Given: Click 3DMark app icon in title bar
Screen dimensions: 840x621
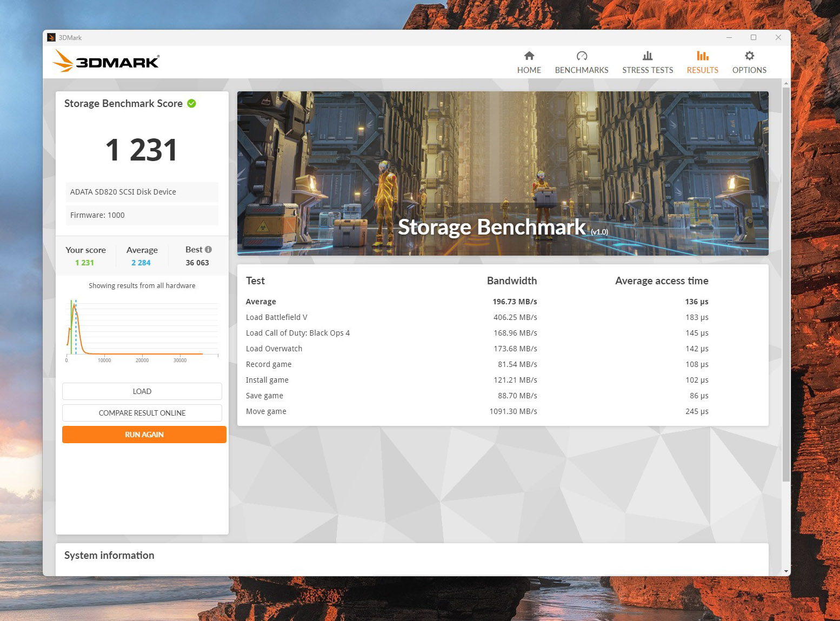Looking at the screenshot, I should (51, 37).
